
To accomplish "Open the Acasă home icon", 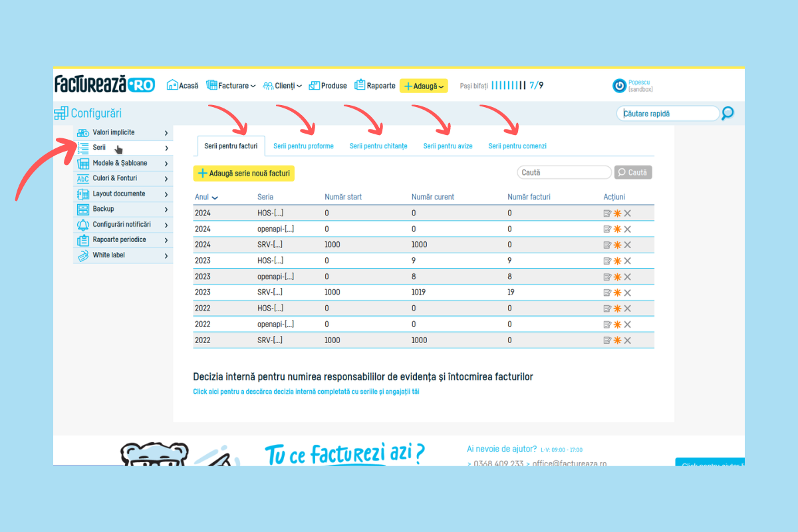I will [x=172, y=86].
